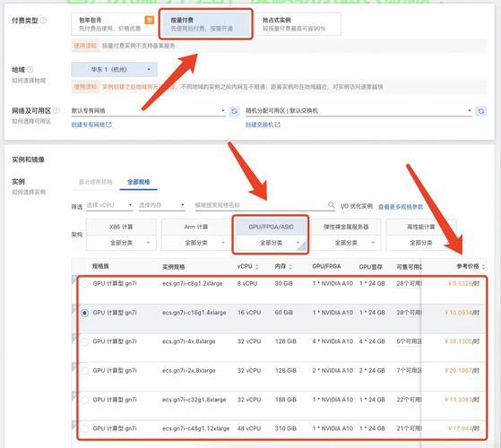Click refresh icon next to default VPC dropdown

coord(234,111)
